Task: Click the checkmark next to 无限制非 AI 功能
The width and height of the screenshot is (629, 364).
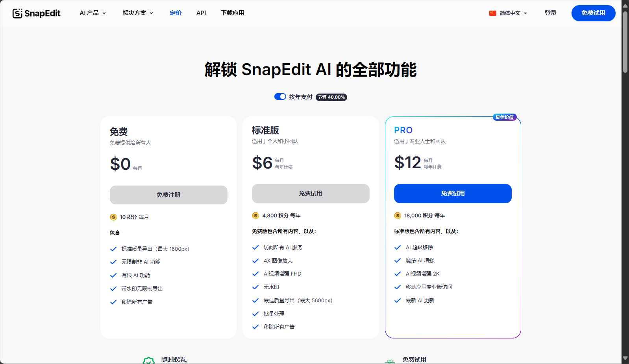Action: point(113,262)
